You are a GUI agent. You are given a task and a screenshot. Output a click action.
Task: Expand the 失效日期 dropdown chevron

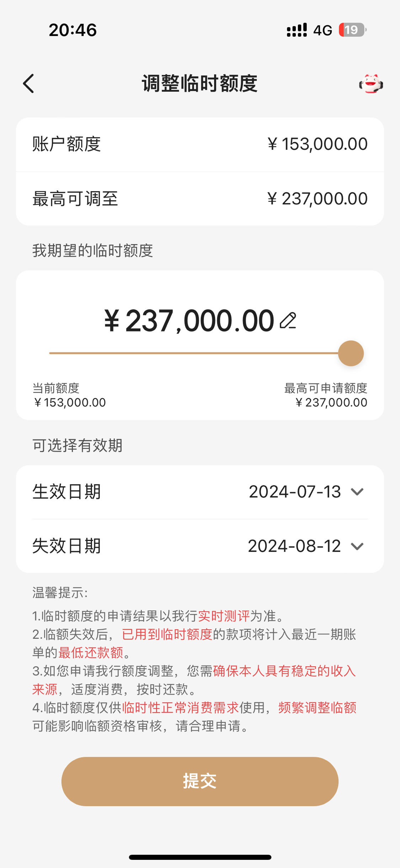pyautogui.click(x=357, y=546)
